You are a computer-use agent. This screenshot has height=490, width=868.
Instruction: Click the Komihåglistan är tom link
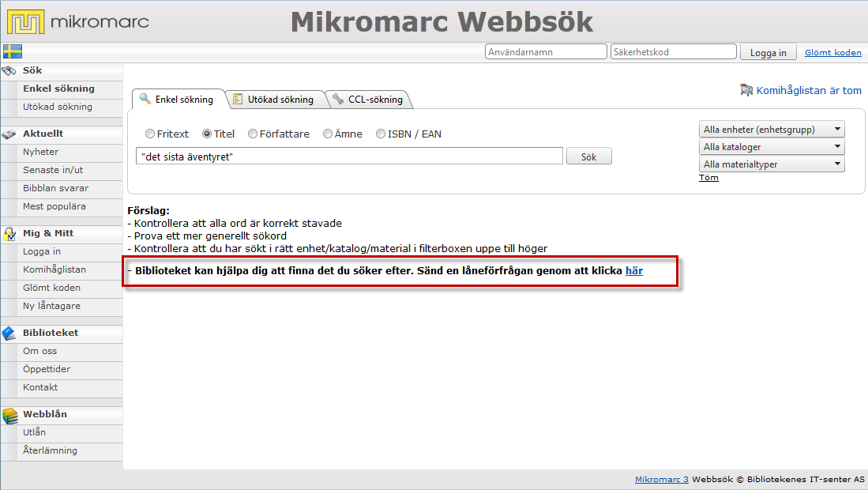coord(809,90)
